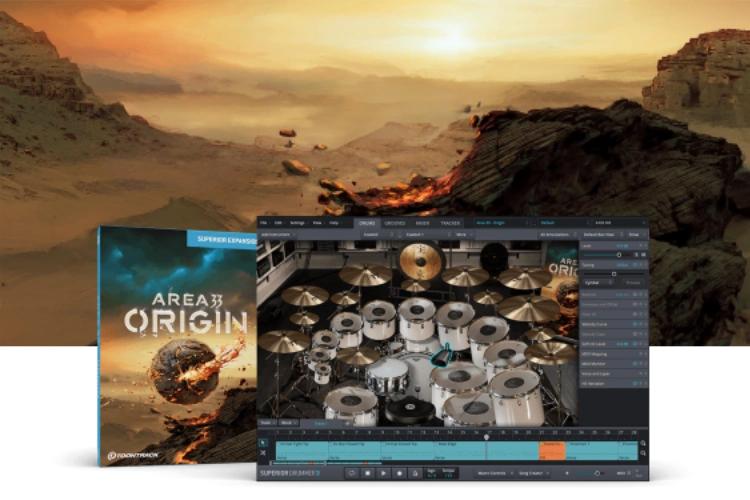Toggle the Soft Hit Level power switch
This screenshot has width=750, height=500.
(x=635, y=344)
